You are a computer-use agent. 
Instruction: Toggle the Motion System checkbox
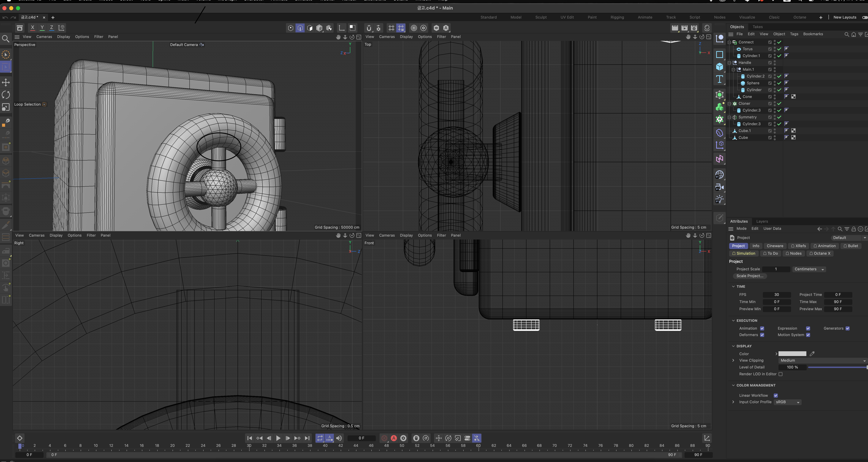(x=808, y=335)
